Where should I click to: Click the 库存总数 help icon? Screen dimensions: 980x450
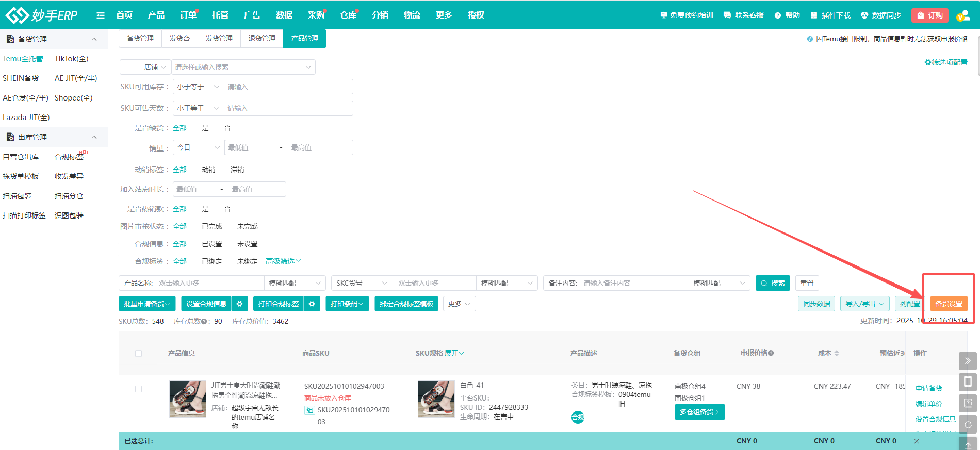204,322
